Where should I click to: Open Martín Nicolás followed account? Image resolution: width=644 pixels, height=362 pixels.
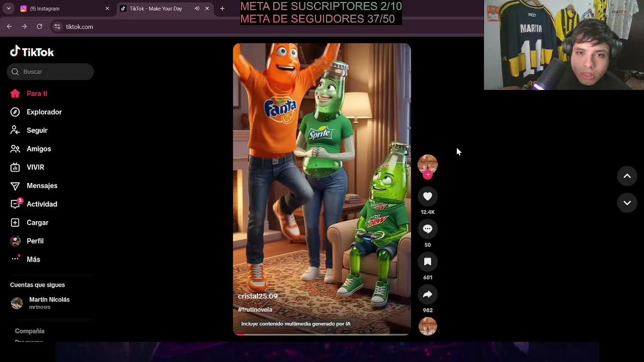(49, 303)
